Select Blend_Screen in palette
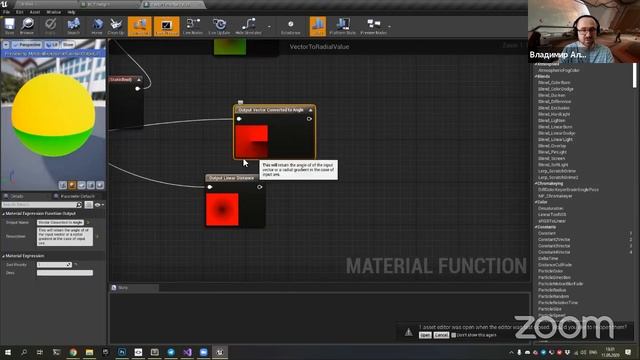The height and width of the screenshot is (360, 640). tap(551, 158)
